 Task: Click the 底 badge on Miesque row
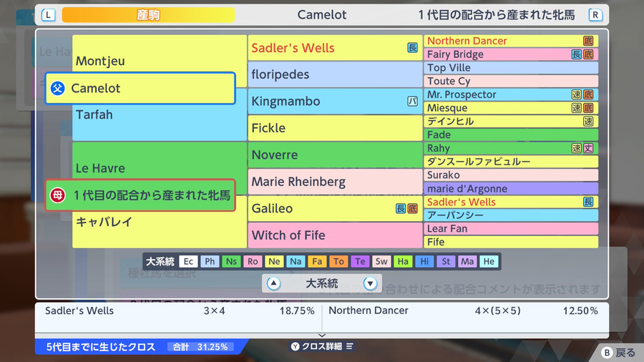click(x=588, y=108)
